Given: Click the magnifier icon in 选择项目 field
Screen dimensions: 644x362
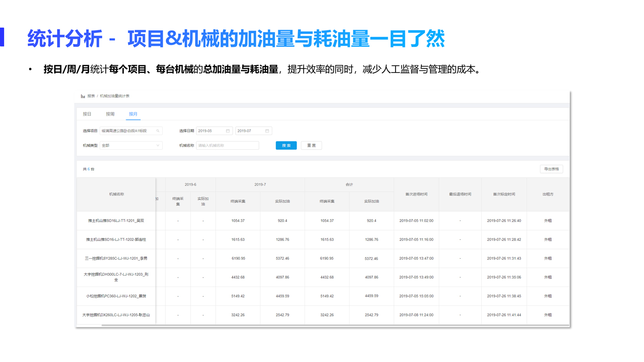Looking at the screenshot, I should point(158,131).
